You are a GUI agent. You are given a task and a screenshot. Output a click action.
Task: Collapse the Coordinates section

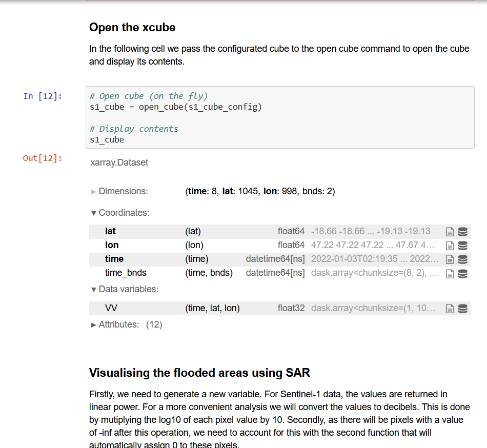(x=120, y=213)
